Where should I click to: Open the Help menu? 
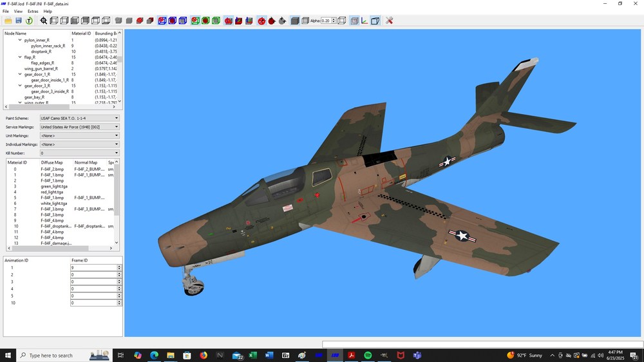[48, 11]
